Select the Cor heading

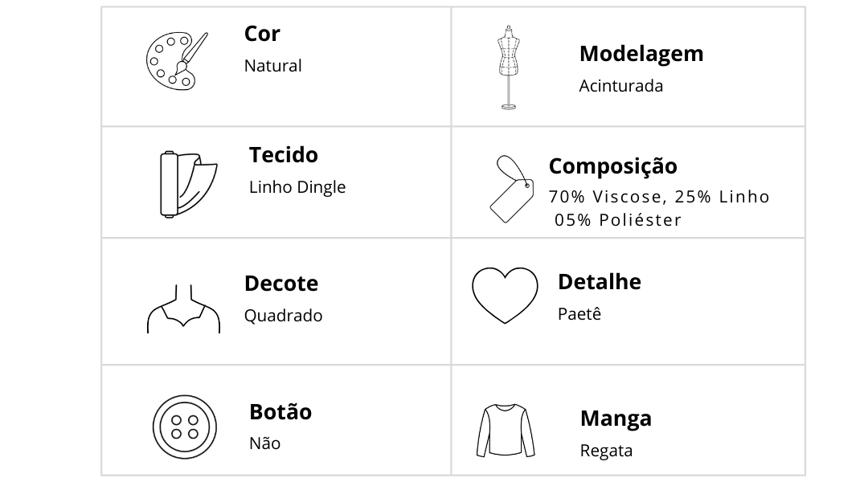click(x=262, y=34)
